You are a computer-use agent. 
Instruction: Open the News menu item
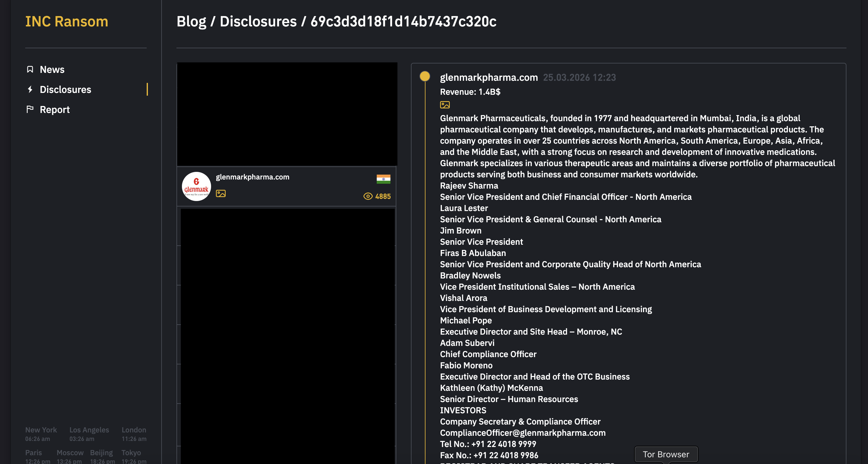coord(52,70)
